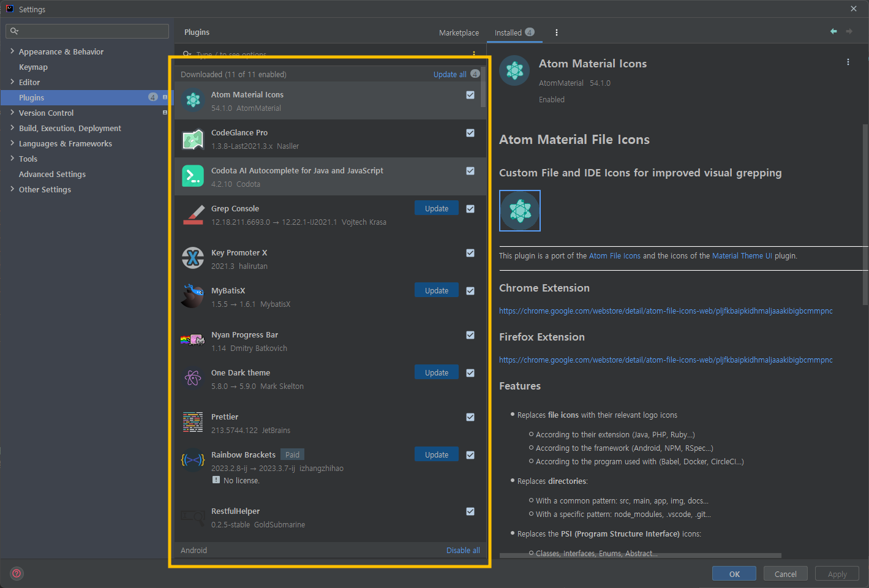Image resolution: width=869 pixels, height=588 pixels.
Task: Navigate back with the left arrow
Action: coord(833,31)
